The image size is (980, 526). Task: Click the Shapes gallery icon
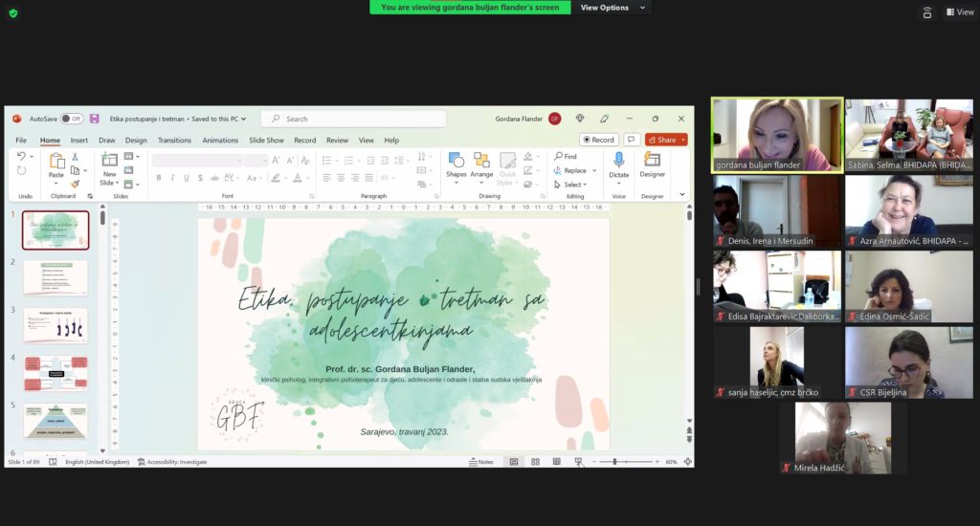[x=457, y=164]
